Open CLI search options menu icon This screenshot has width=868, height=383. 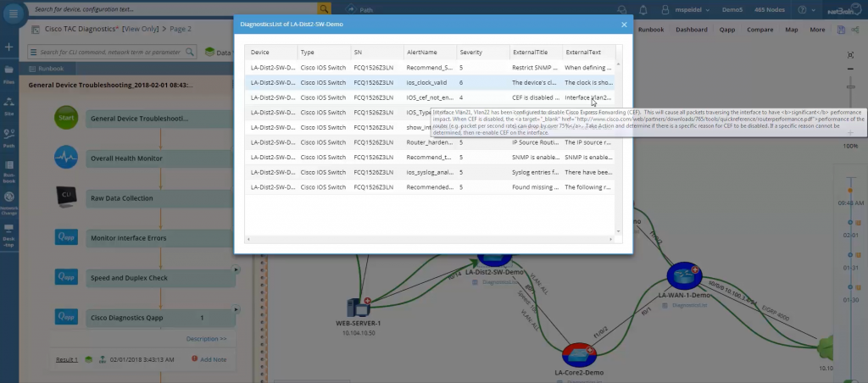click(x=34, y=52)
